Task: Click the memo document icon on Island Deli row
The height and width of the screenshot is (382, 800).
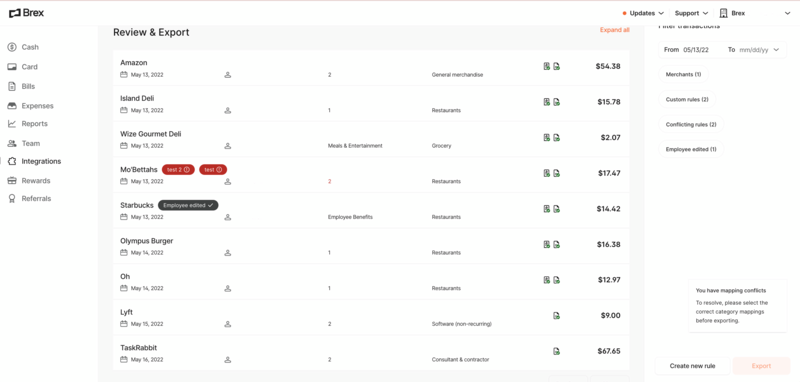Action: (557, 102)
